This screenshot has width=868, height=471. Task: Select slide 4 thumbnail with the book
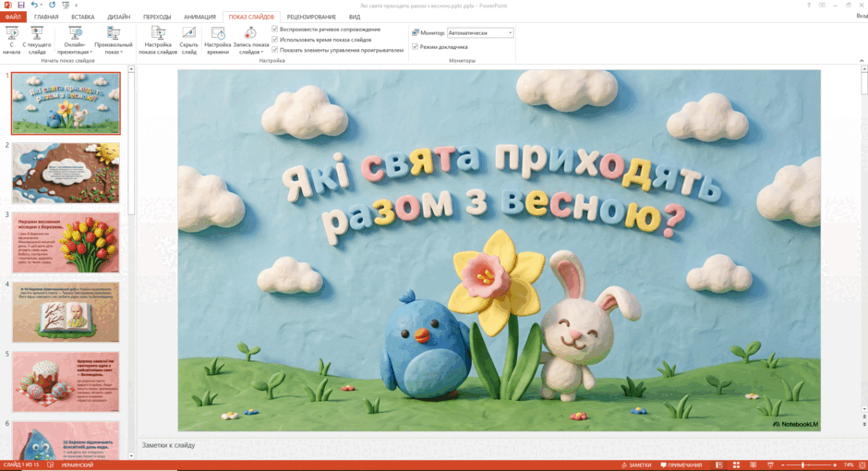(66, 312)
